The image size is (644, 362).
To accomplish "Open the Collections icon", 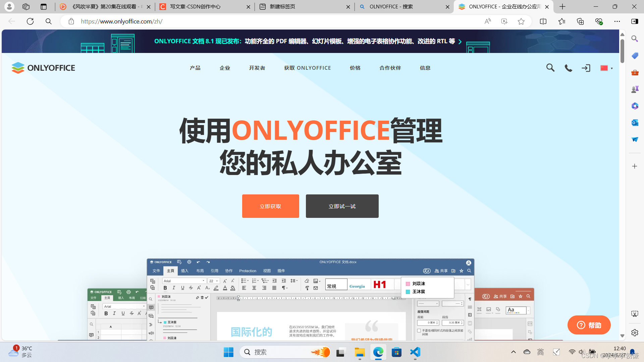I will coord(580,21).
